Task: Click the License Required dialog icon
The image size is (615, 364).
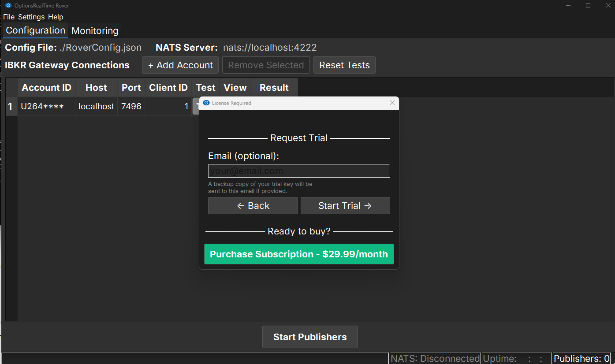Action: point(206,103)
